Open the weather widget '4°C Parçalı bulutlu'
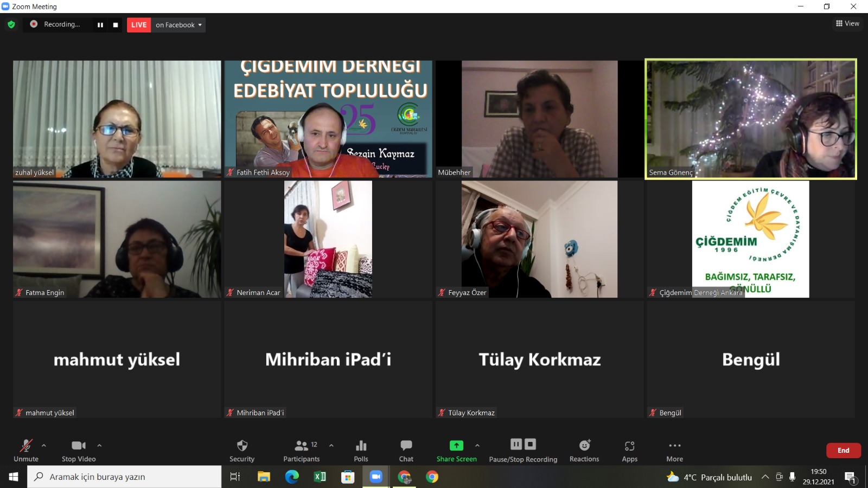This screenshot has width=868, height=488. (x=709, y=477)
